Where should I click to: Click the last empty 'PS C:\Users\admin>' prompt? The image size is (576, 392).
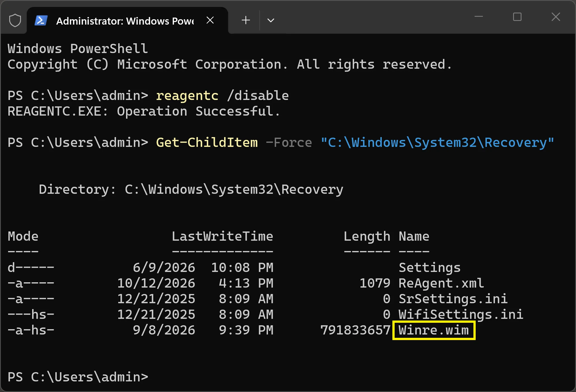[78, 377]
